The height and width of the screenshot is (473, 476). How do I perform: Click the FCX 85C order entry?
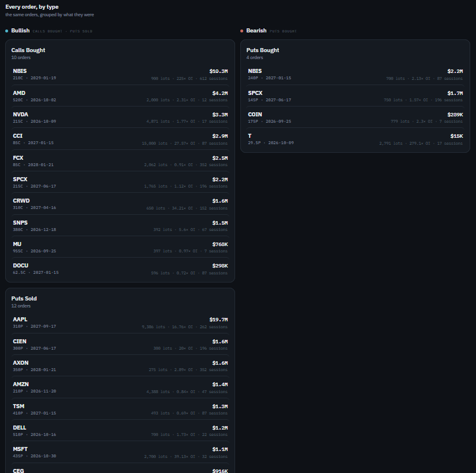(x=120, y=161)
